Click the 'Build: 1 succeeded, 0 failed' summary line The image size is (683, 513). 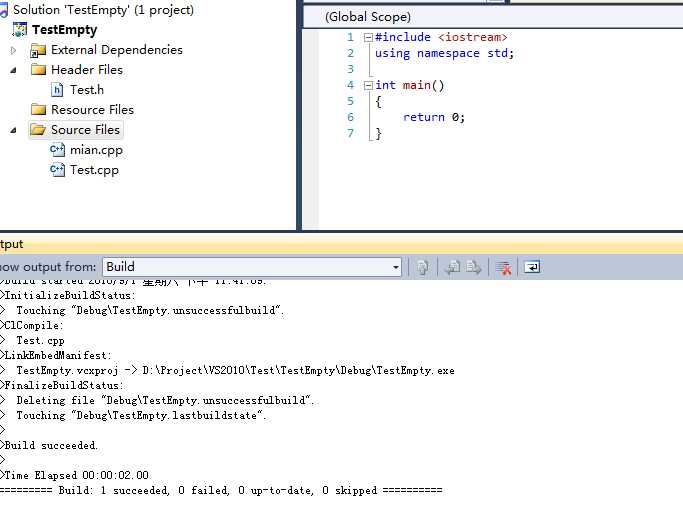click(221, 490)
